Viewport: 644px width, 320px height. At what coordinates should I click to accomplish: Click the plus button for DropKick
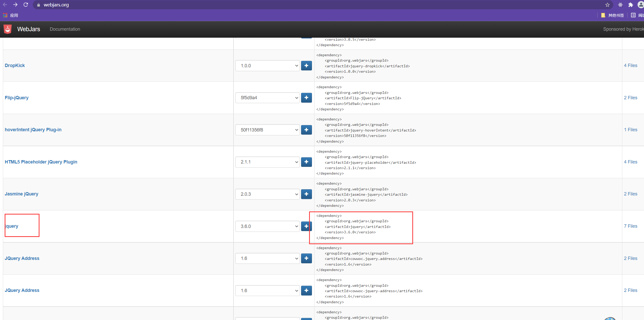click(x=306, y=66)
